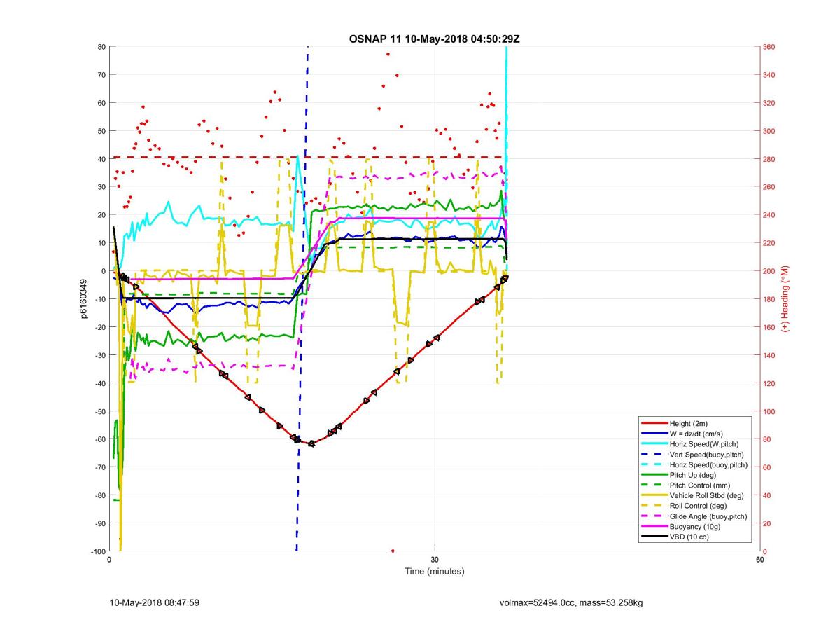The height and width of the screenshot is (620, 840).
Task: Click the '340' tick on the heading axis
Action: pos(771,75)
